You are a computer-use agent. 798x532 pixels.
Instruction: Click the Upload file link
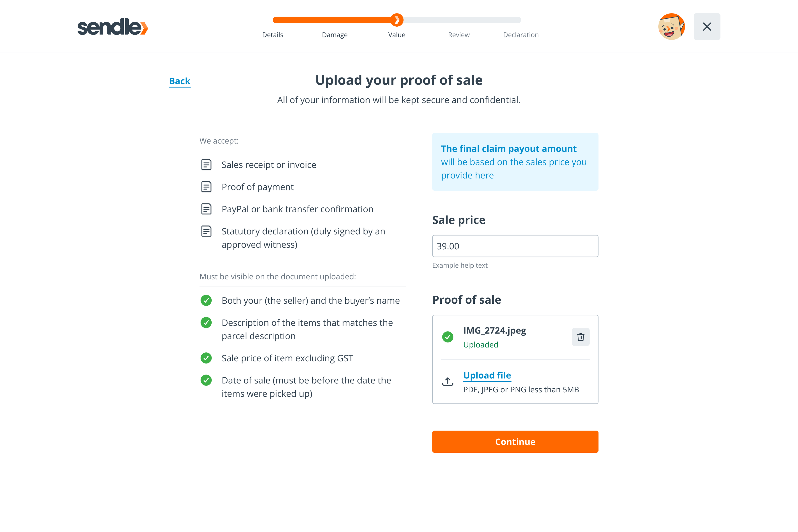coord(487,375)
